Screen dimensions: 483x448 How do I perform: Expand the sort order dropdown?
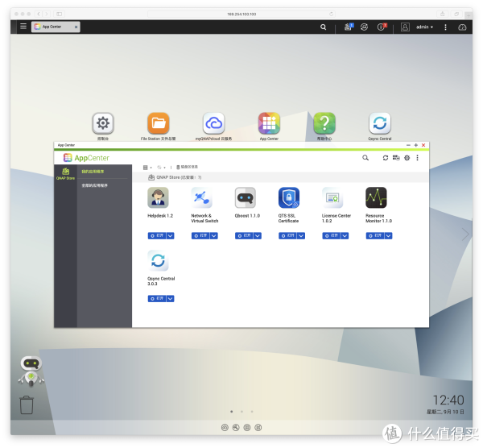161,168
